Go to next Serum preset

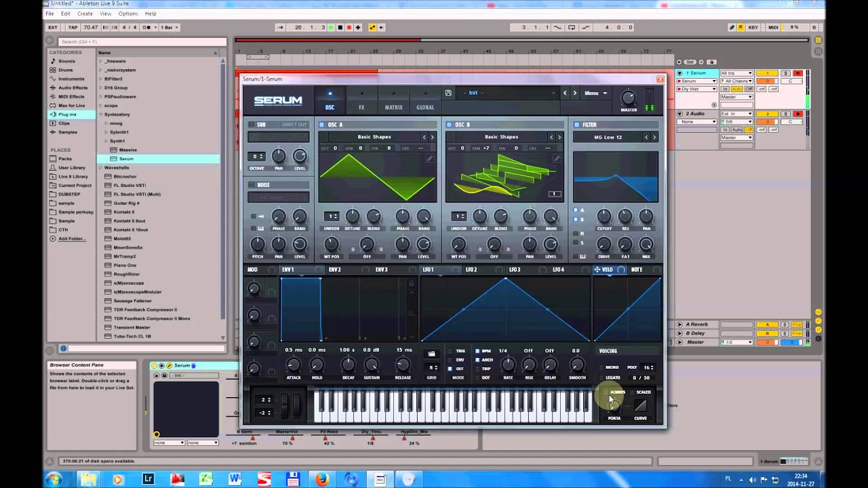pyautogui.click(x=574, y=93)
